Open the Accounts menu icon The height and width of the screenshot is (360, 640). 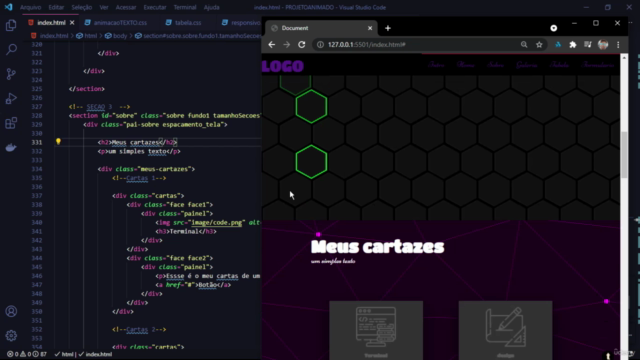pos(11,311)
